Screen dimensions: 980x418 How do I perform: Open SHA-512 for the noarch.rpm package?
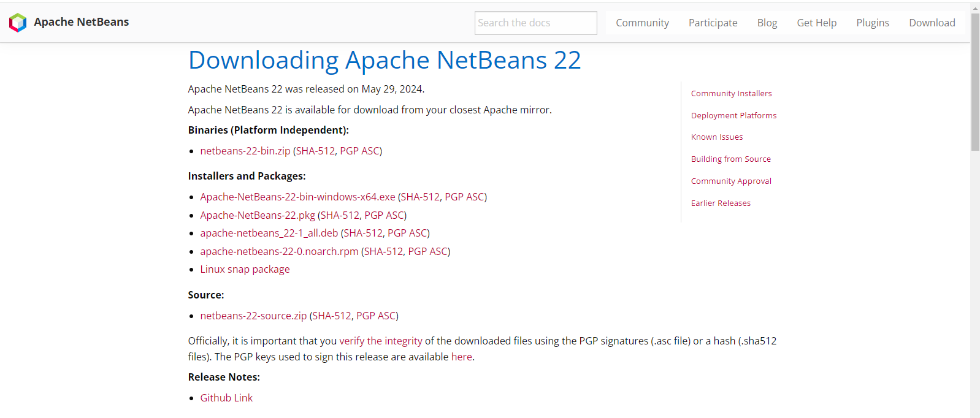(383, 251)
